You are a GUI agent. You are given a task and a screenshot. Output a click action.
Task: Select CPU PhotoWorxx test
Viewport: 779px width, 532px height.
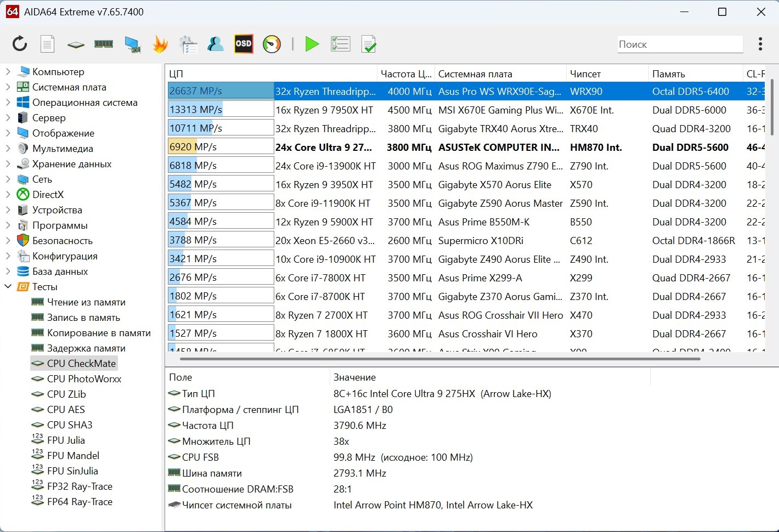tap(84, 378)
